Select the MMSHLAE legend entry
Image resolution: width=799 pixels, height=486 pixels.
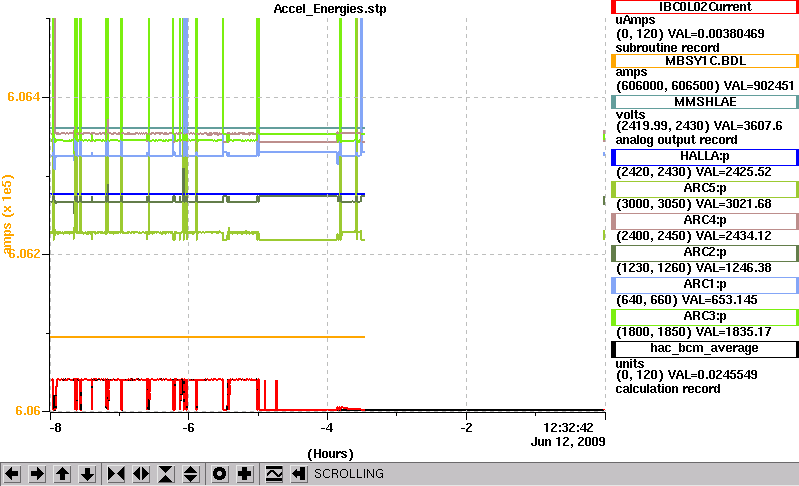click(x=705, y=102)
